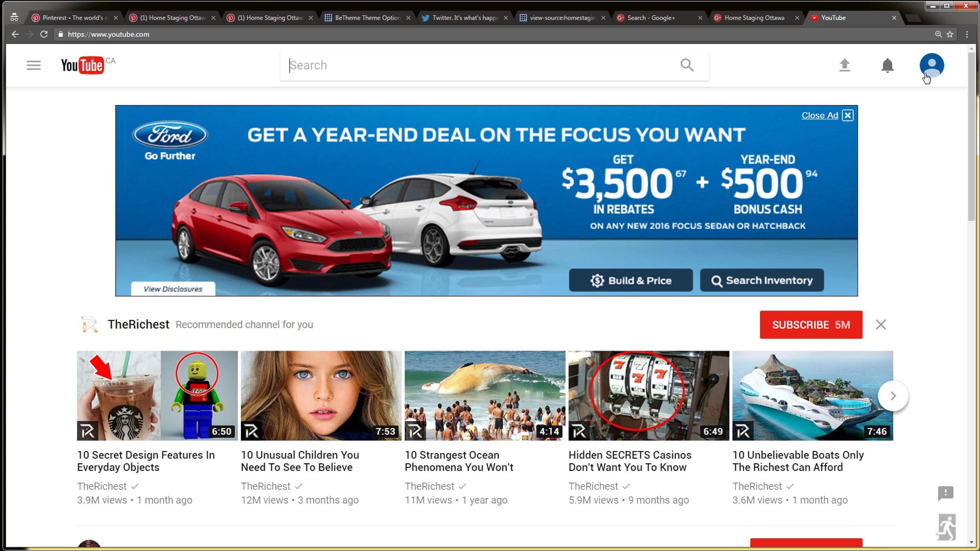Click the slot machine video thumbnail
This screenshot has width=980, height=551.
coord(649,395)
